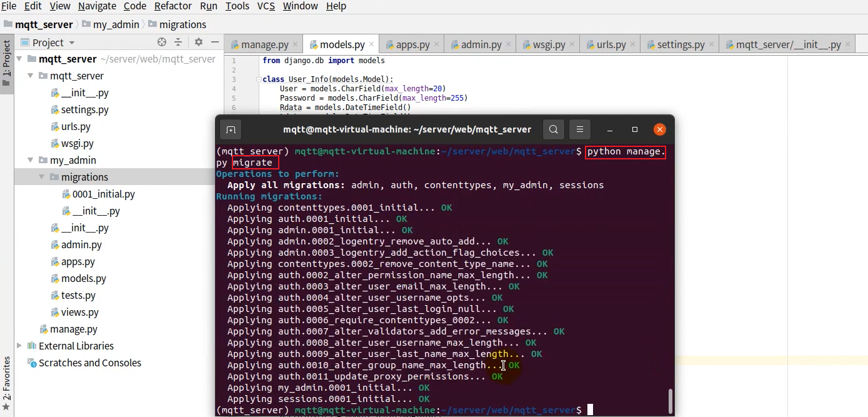Select models.py in project tree
The image size is (868, 417).
pyautogui.click(x=84, y=279)
